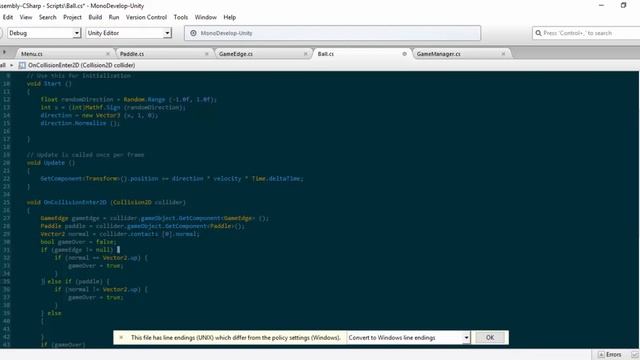Confirm line ending conversion with OK

490,338
